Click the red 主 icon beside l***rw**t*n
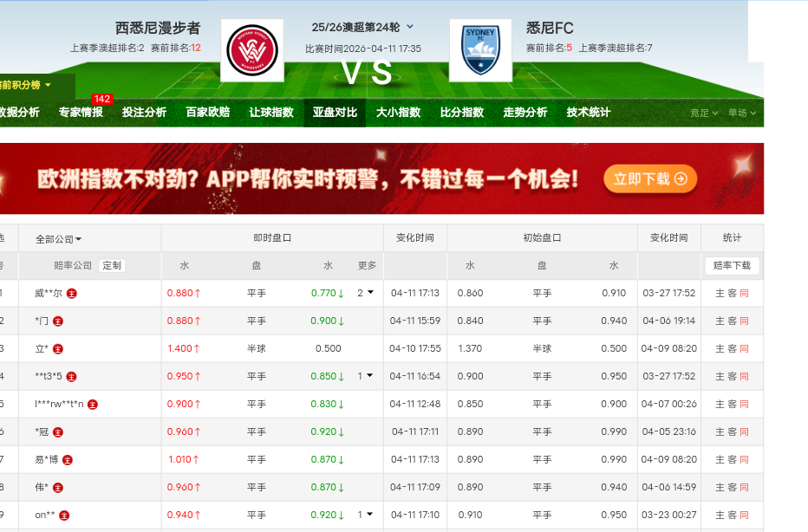 [x=93, y=405]
